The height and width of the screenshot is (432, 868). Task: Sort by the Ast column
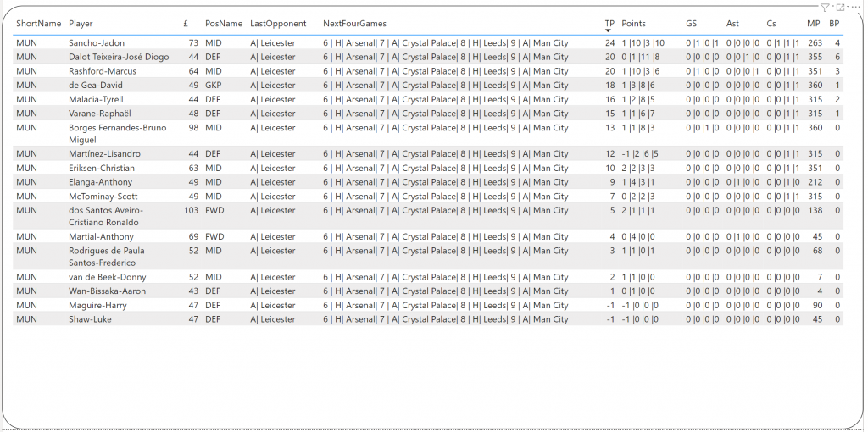click(x=732, y=24)
